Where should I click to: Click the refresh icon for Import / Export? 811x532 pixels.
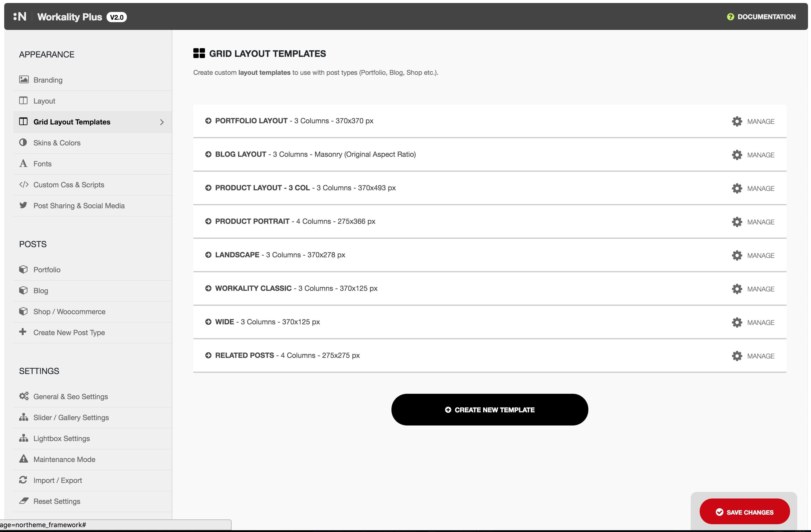[23, 480]
